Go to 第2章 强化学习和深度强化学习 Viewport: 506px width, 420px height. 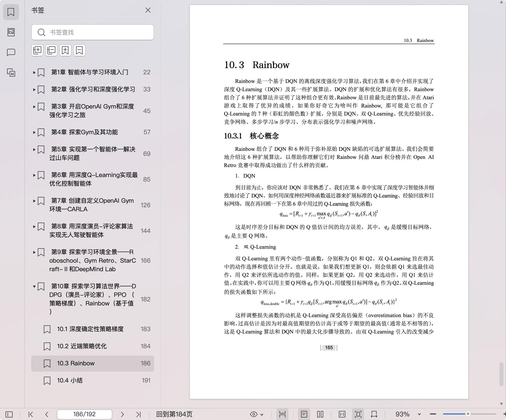93,89
